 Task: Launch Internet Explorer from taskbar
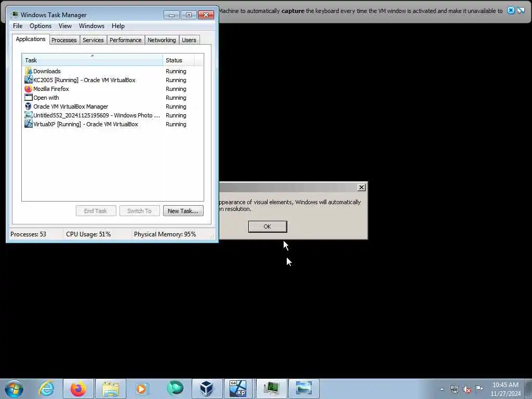(46, 389)
